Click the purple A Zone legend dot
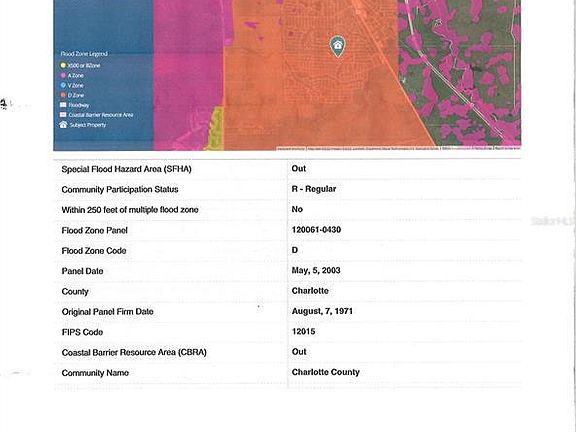Image resolution: width=576 pixels, height=432 pixels. coord(63,75)
